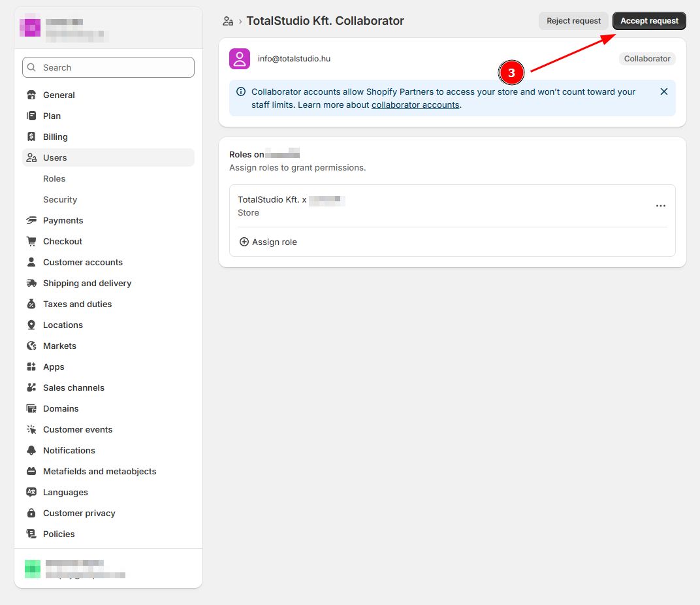This screenshot has height=605, width=700.
Task: Dismiss the collaborator info banner
Action: [663, 91]
